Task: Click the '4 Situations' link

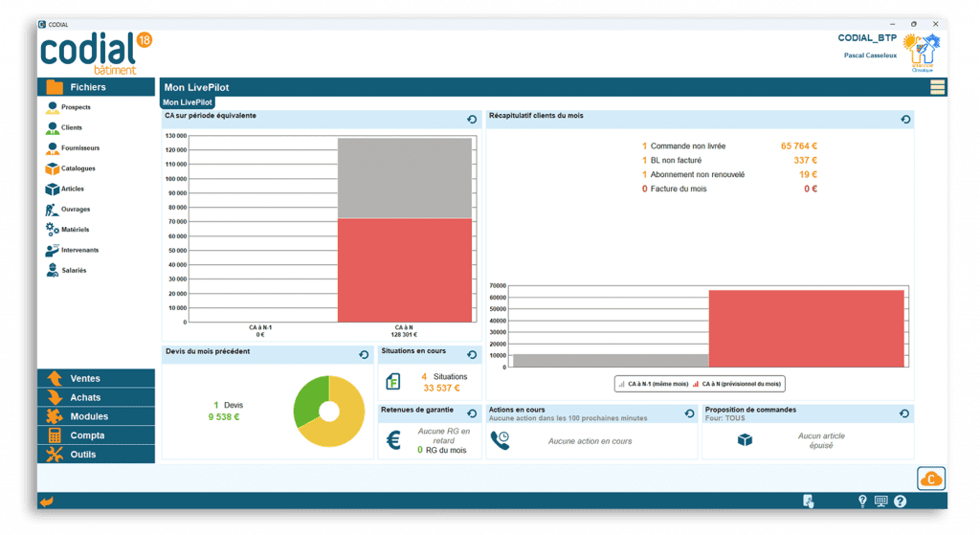Action: click(x=444, y=377)
